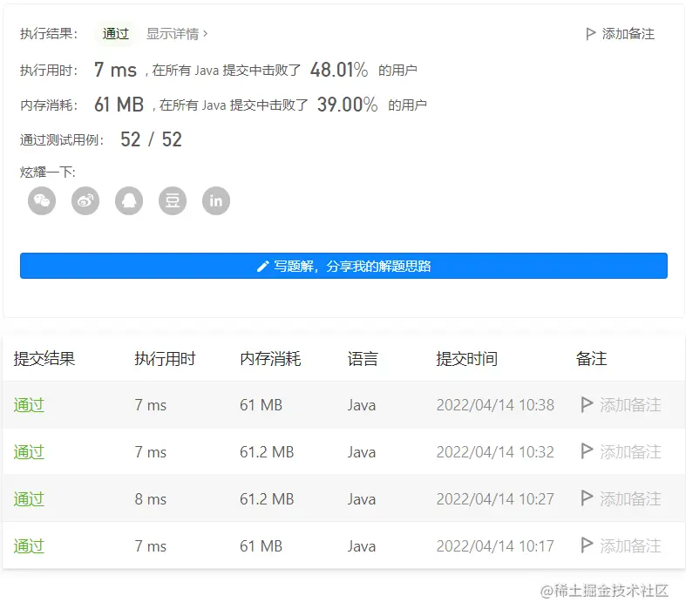Click 61.2 MB in the 10:27 row

[x=267, y=499]
